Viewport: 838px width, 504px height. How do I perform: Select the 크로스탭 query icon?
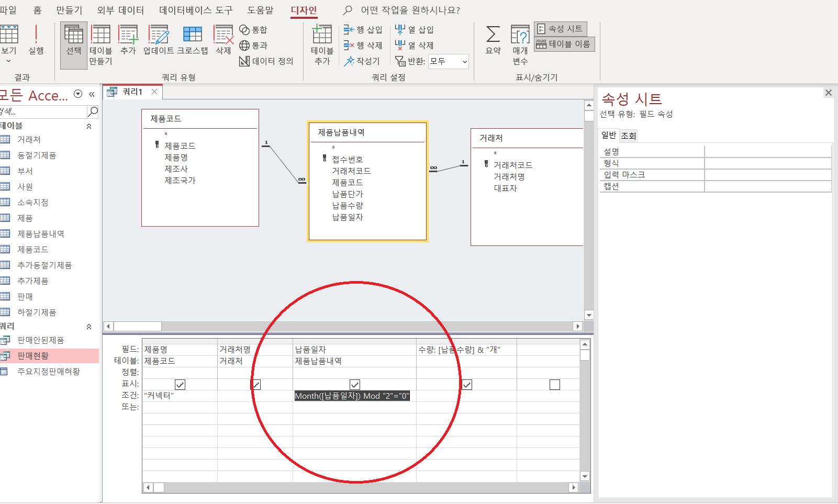192,40
